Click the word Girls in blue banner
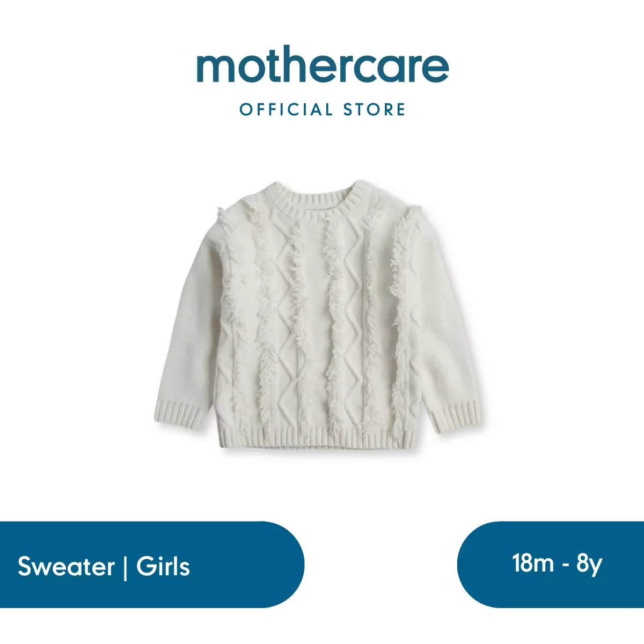This screenshot has width=644, height=644. pos(163,566)
